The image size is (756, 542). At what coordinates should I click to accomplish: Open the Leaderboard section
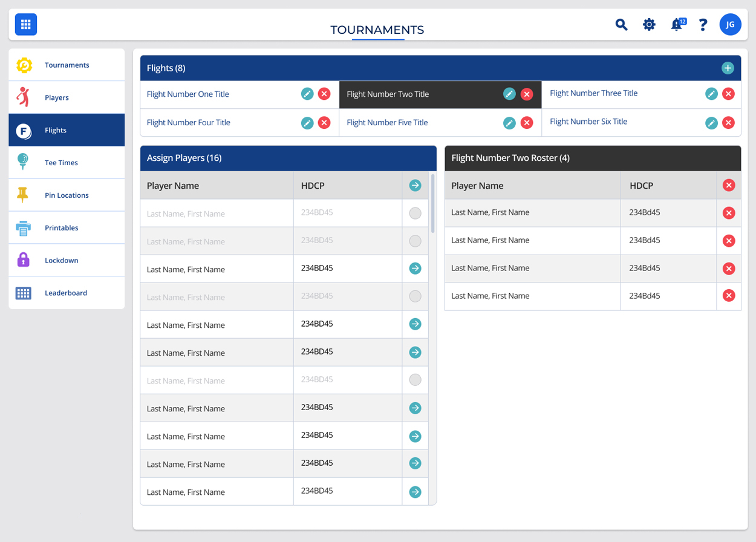[x=66, y=293]
